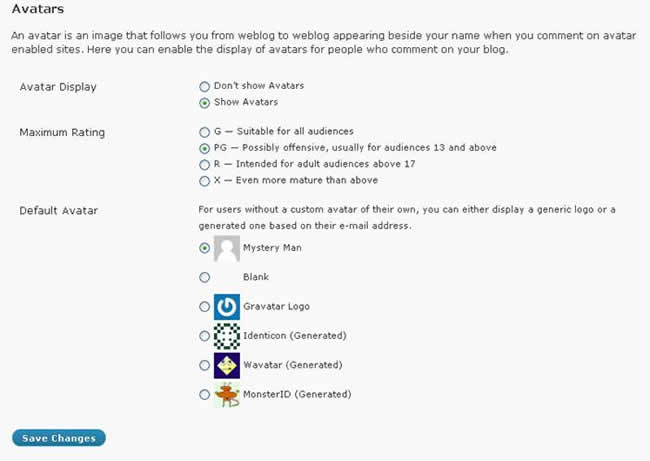Choose G rating suitable for all audiences

[x=204, y=132]
